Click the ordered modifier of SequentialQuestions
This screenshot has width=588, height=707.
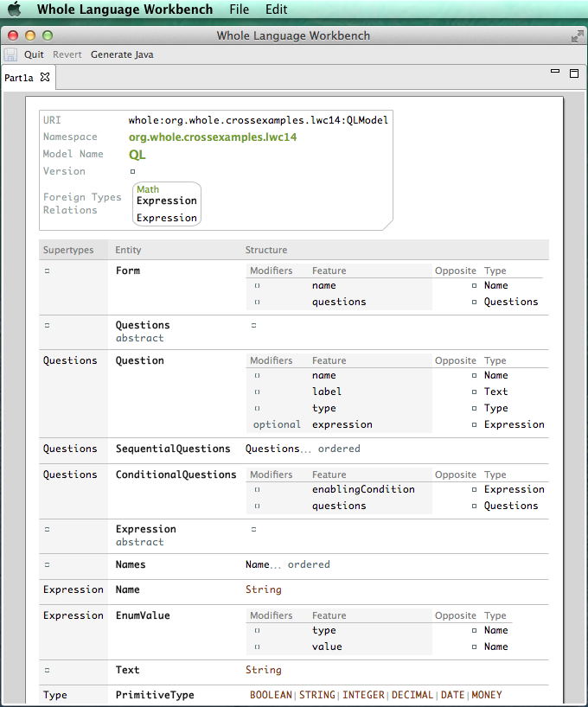point(339,449)
